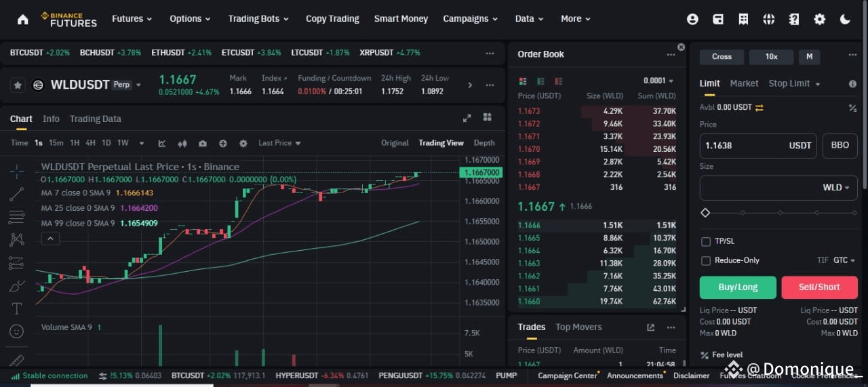Open the wallet icon in the header
Image resolution: width=868 pixels, height=387 pixels.
click(x=718, y=19)
